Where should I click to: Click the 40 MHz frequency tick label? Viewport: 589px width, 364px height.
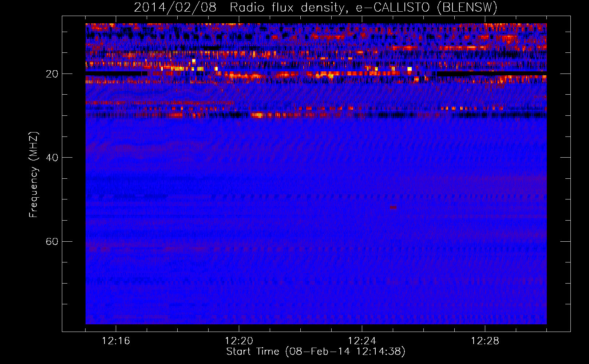(52, 158)
